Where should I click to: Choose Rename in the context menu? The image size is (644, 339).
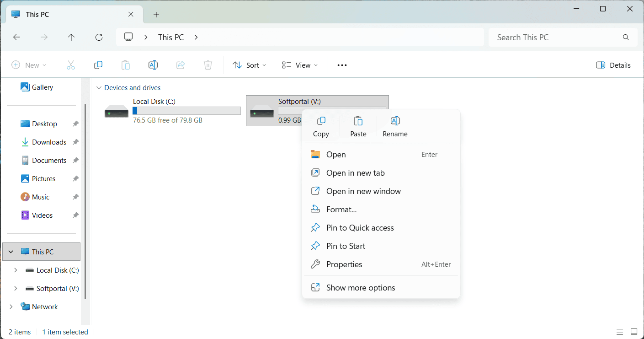pos(395,127)
